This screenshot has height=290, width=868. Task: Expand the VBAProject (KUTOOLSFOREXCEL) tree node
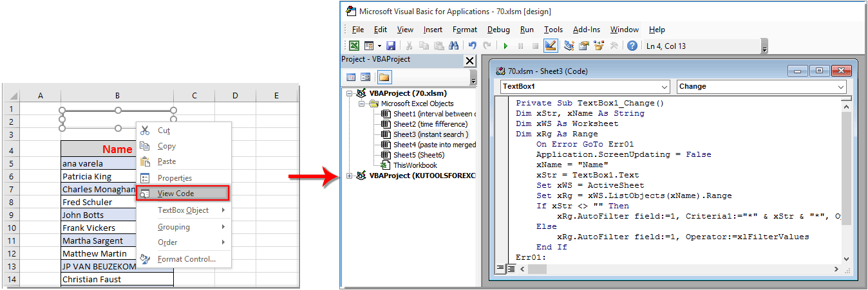click(350, 176)
